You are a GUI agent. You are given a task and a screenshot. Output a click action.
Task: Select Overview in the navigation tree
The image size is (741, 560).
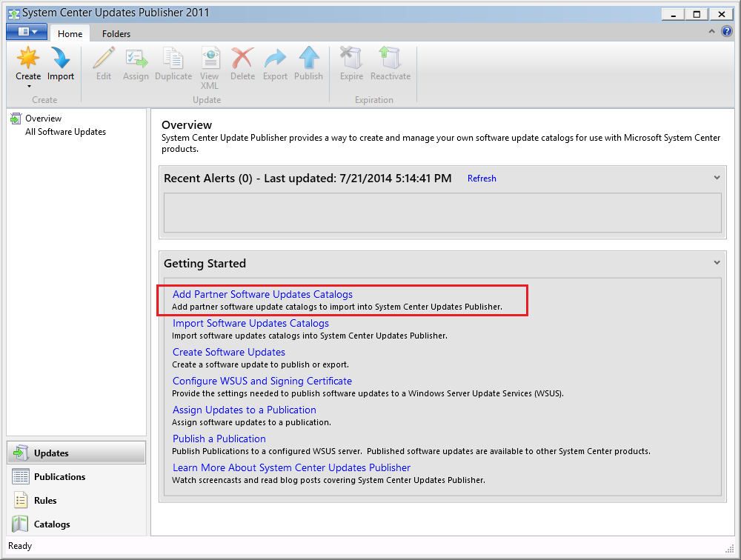point(44,118)
